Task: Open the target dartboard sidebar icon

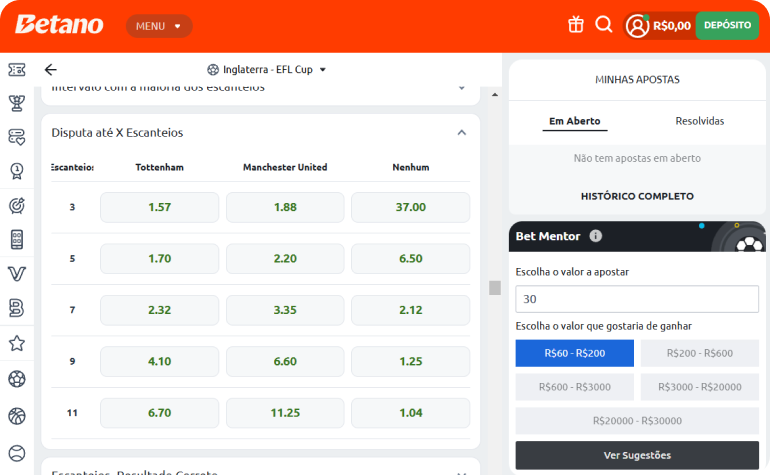Action: pos(17,205)
